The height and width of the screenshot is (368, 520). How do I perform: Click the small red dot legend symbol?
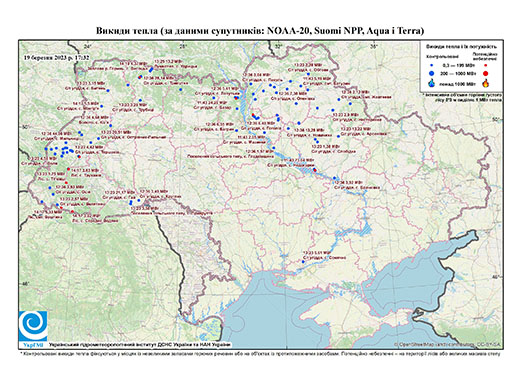486,65
